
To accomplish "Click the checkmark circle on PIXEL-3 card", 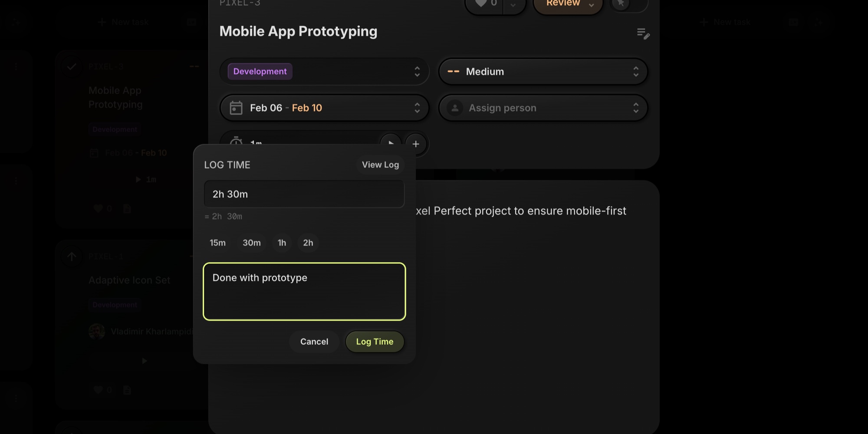I will [72, 66].
